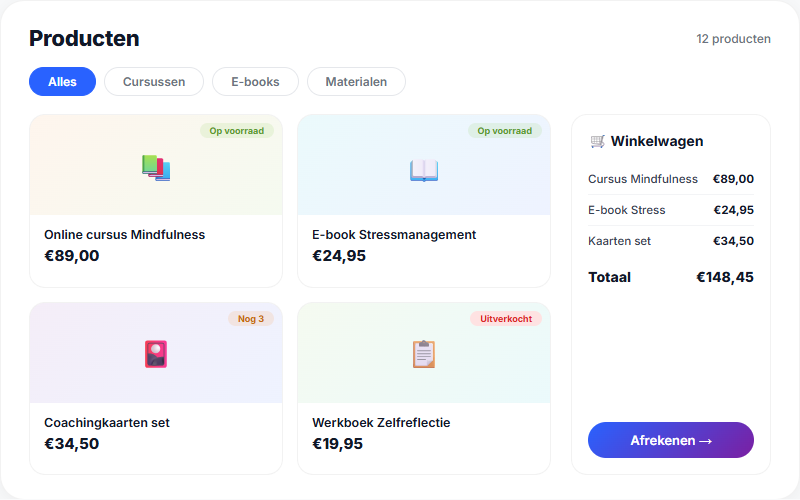The width and height of the screenshot is (800, 500).
Task: Switch to the E-books filter
Action: (x=255, y=82)
